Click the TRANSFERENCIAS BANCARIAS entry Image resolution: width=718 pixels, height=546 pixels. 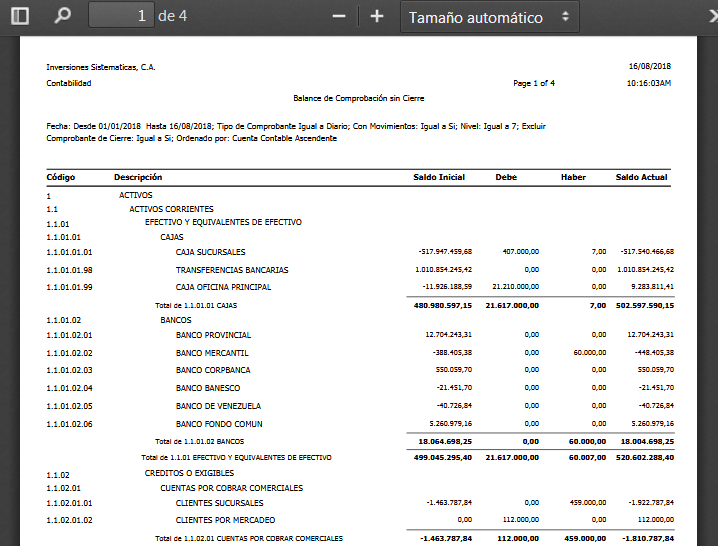[232, 270]
